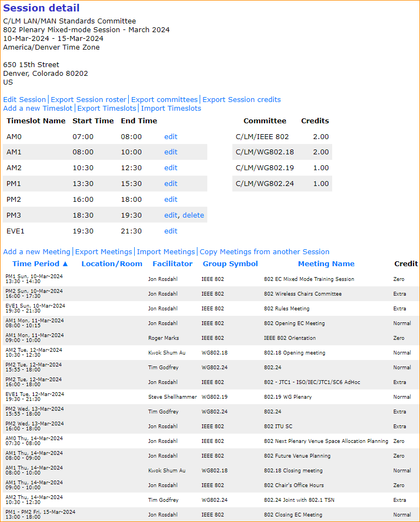The image size is (420, 522).
Task: Edit the PM1 timeslot
Action: (171, 183)
